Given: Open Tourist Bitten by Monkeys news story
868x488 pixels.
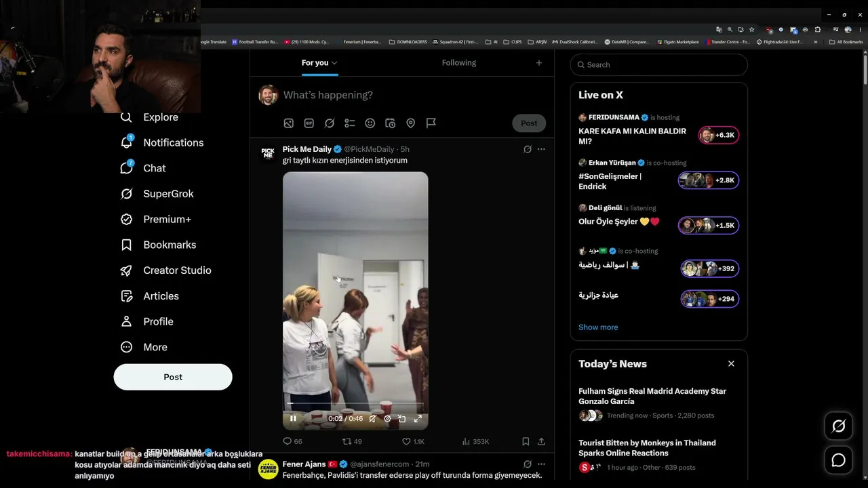Looking at the screenshot, I should pos(658,455).
